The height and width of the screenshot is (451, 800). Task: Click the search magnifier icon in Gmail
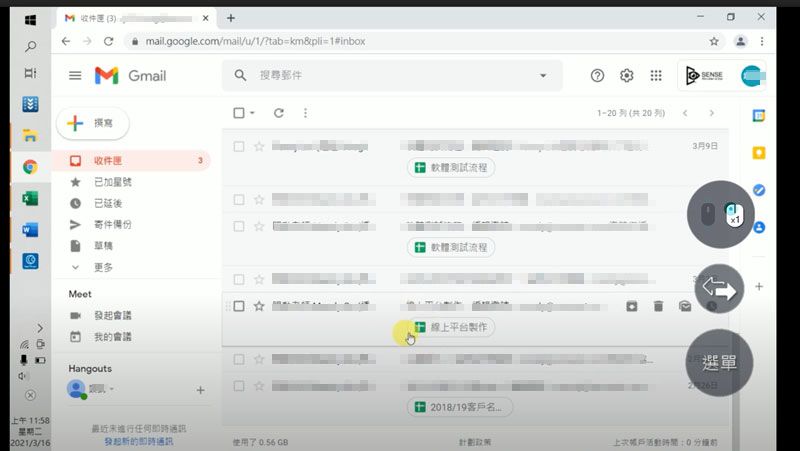point(240,76)
